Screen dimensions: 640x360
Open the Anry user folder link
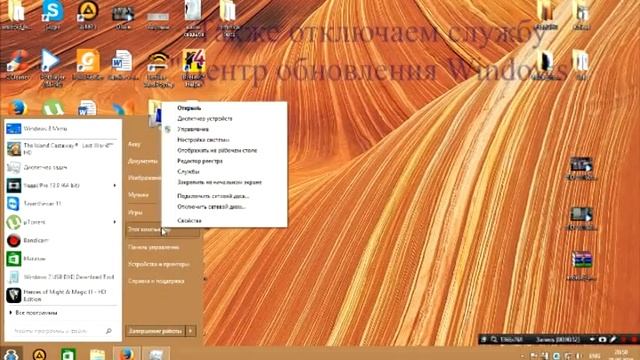[135, 144]
